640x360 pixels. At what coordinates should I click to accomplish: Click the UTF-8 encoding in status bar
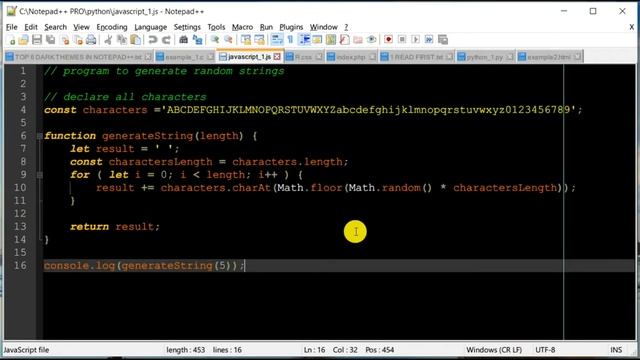[x=545, y=350]
